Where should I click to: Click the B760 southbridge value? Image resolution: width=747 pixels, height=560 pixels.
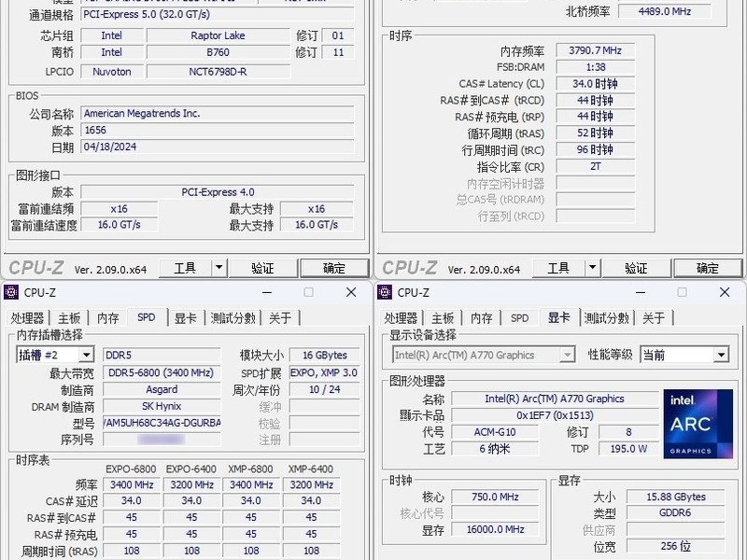218,52
